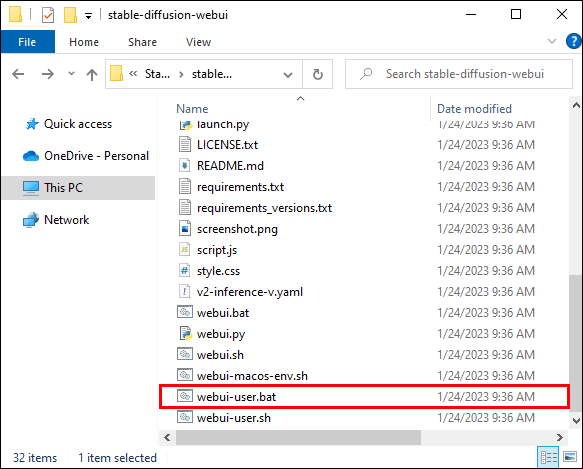
Task: Sort by the Name column header
Action: (192, 109)
